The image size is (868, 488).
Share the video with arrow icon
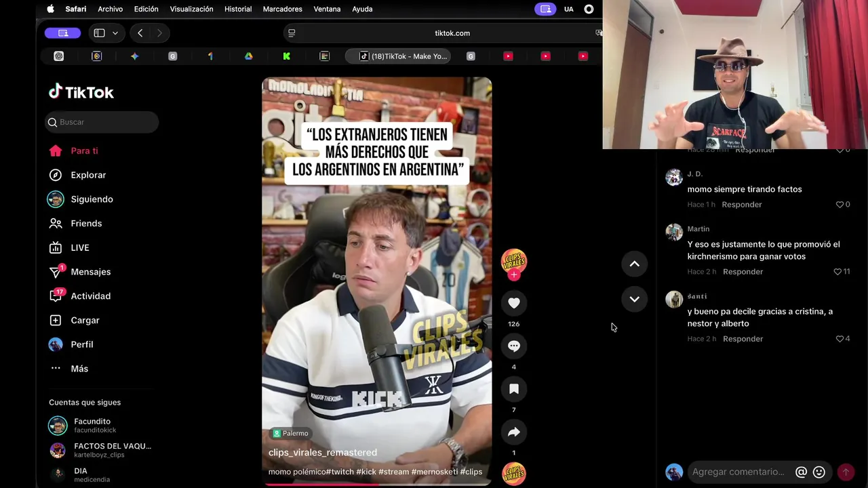pyautogui.click(x=513, y=432)
